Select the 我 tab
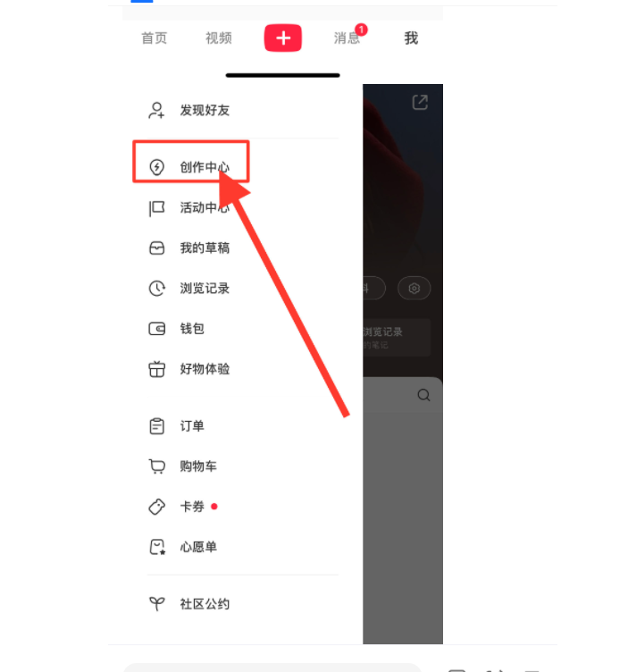The width and height of the screenshot is (628, 672). tap(411, 38)
